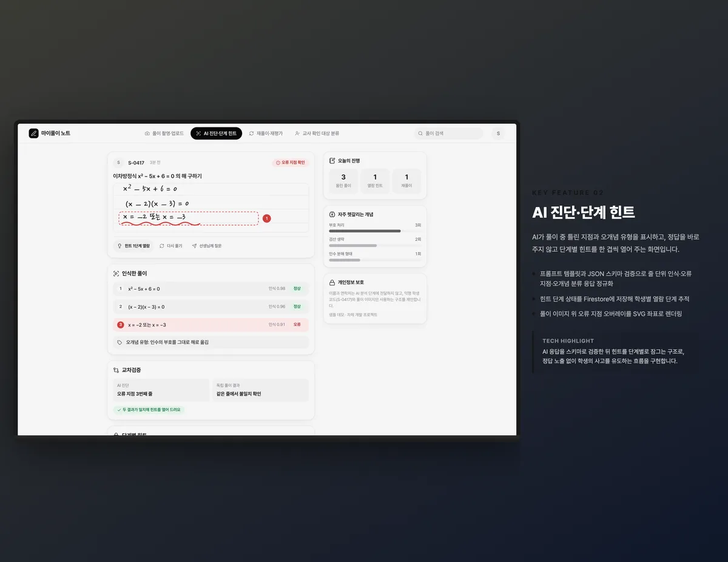Click the 오개념 유형 misconception row
This screenshot has width=728, height=562.
211,342
